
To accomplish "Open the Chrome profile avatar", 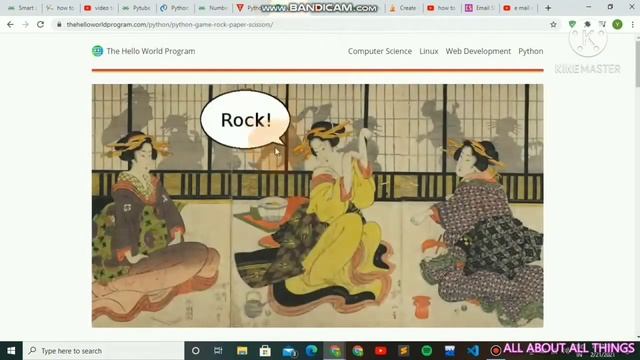I will [x=618, y=24].
